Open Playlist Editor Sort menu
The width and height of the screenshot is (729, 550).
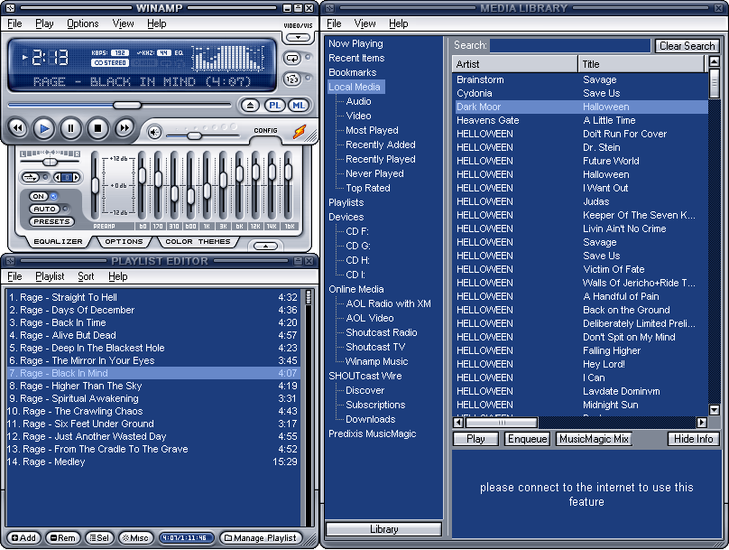tap(86, 276)
